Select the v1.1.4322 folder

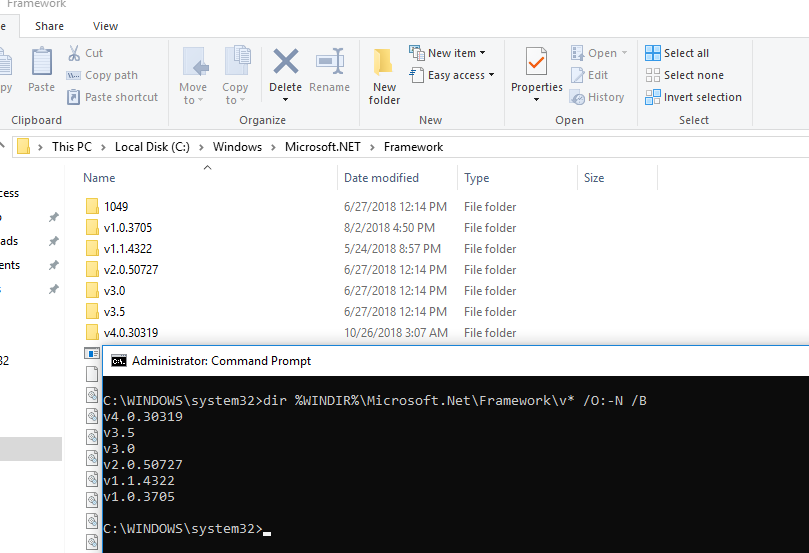click(x=128, y=249)
